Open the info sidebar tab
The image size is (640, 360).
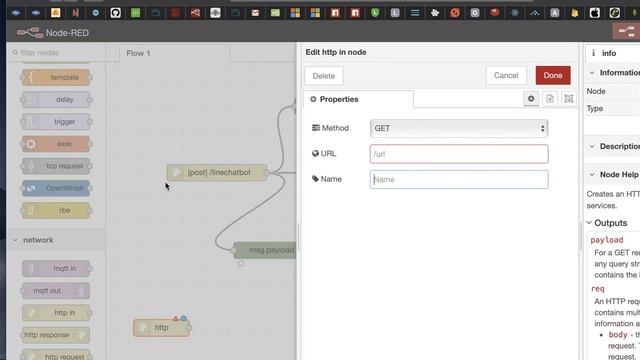tap(612, 53)
